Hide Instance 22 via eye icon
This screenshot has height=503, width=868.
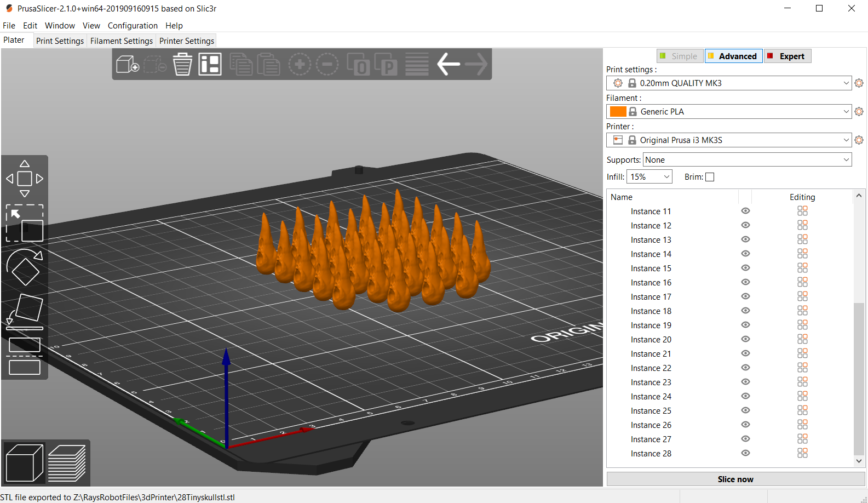point(745,368)
